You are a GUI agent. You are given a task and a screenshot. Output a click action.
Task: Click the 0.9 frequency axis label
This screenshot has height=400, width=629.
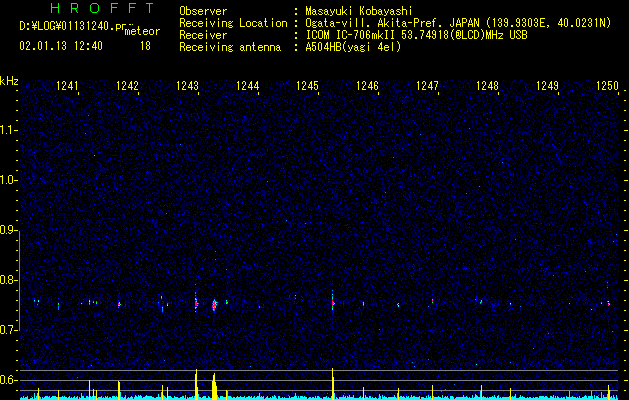click(x=9, y=230)
